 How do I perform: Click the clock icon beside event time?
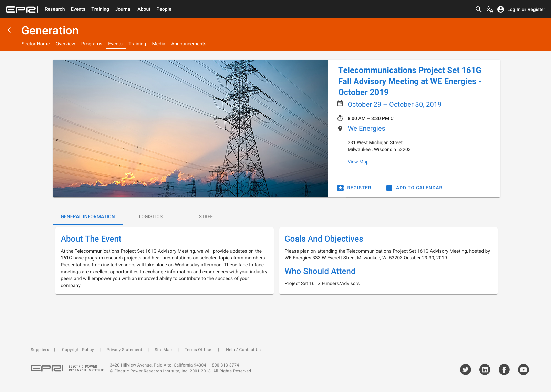(x=340, y=118)
